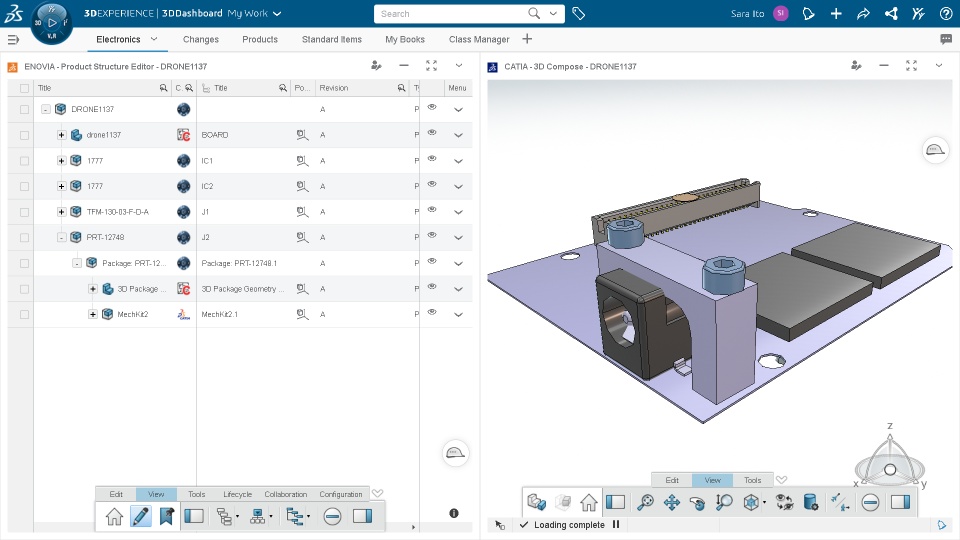Click the share arrow icon in top bar

coord(863,13)
